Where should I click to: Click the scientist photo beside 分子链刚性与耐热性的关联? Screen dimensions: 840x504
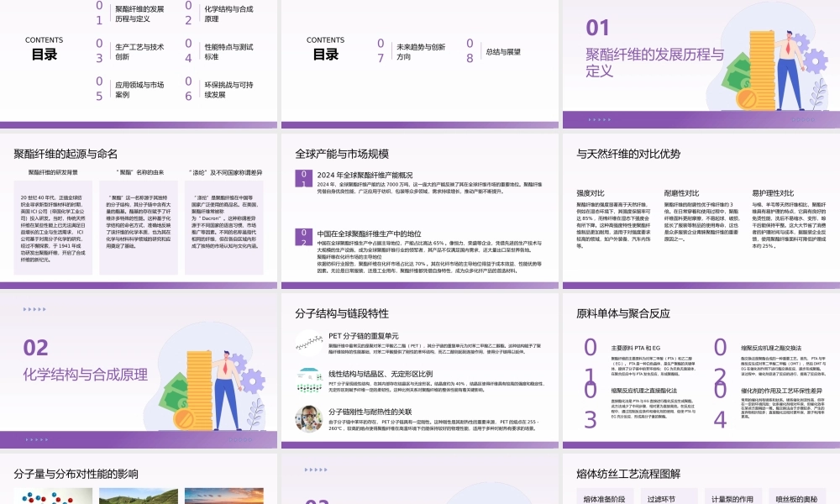[x=309, y=419]
